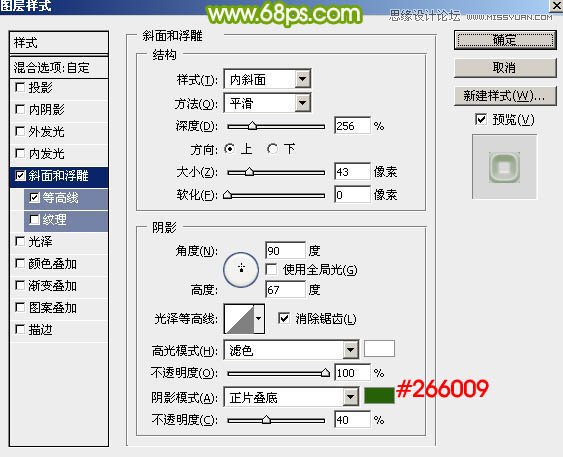Viewport: 563px width, 457px height.
Task: Enable the 描边 stroke checkbox
Action: click(x=20, y=329)
